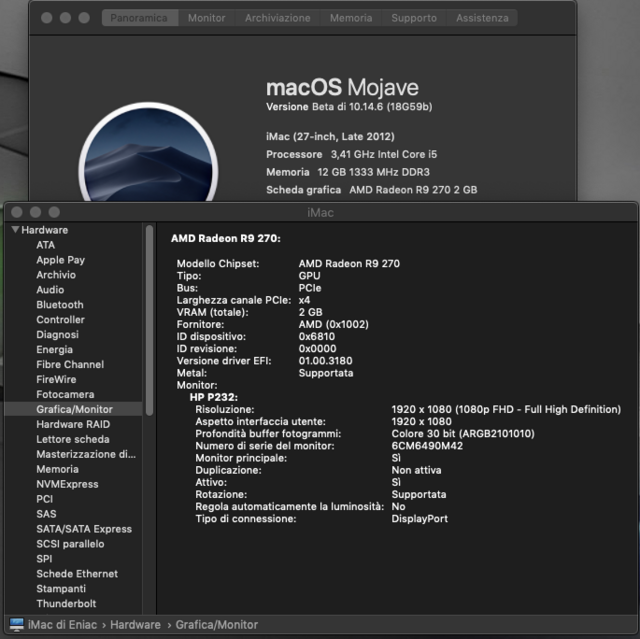Image resolution: width=640 pixels, height=639 pixels.
Task: Open the Stampanti sidebar entry
Action: (x=61, y=589)
